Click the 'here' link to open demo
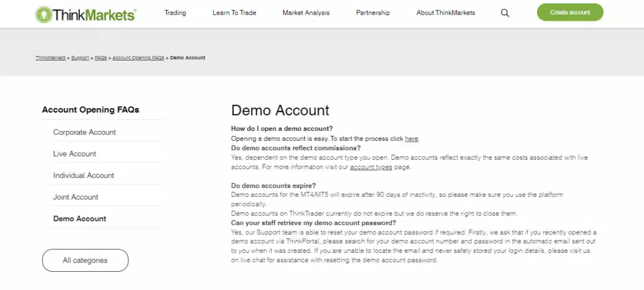Image resolution: width=644 pixels, height=290 pixels. 411,139
